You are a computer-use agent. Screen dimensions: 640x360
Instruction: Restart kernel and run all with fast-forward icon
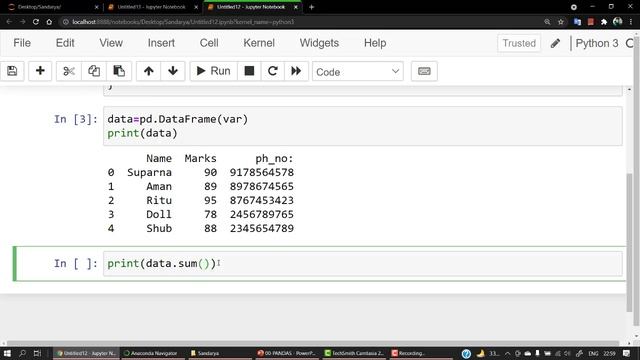pyautogui.click(x=296, y=71)
